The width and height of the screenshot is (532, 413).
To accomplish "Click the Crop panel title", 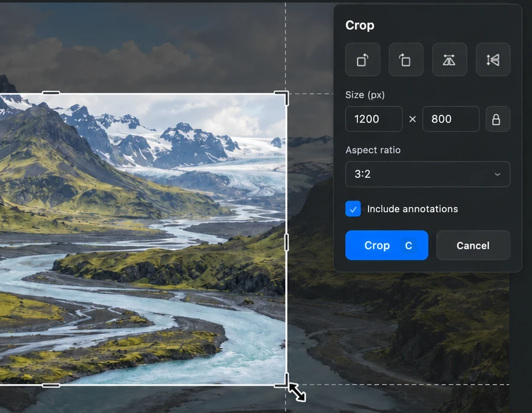I will 359,25.
